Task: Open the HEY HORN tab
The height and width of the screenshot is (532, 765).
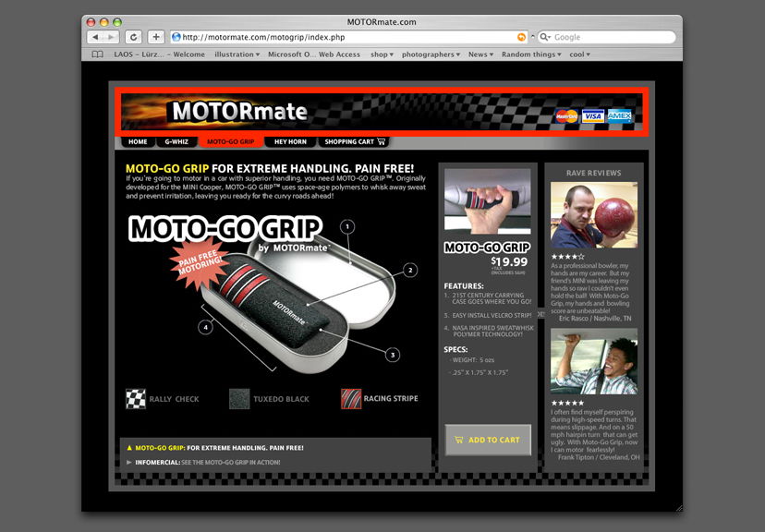Action: tap(290, 142)
